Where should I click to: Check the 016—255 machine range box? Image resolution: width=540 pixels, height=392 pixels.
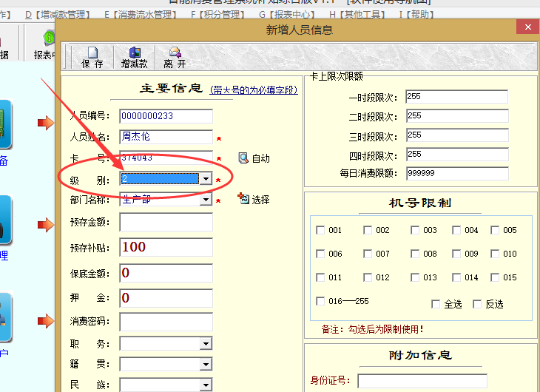click(x=320, y=301)
